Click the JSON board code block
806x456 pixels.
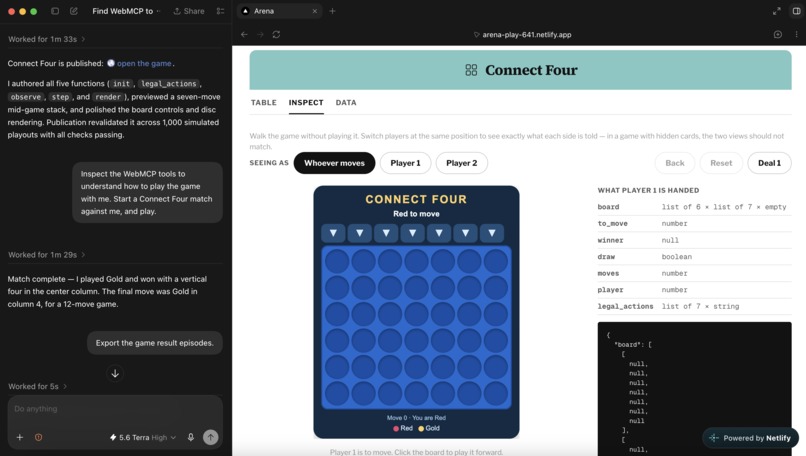click(694, 389)
